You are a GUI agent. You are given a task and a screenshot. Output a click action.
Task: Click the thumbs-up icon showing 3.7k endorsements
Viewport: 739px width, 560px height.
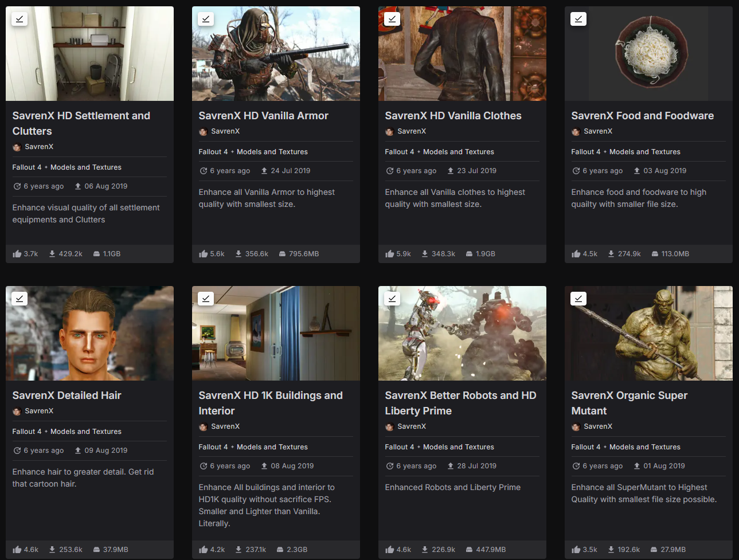(17, 253)
